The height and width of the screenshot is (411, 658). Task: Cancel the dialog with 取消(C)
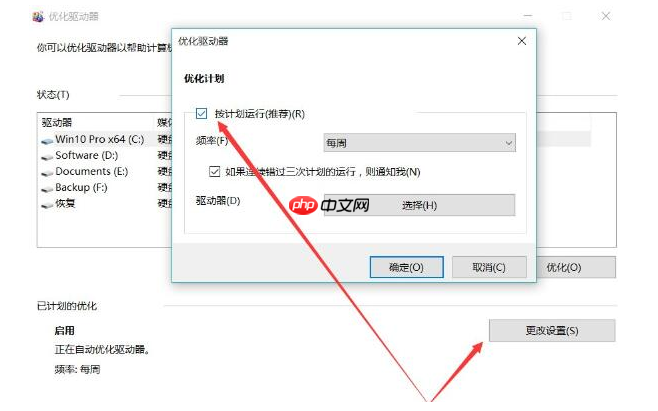click(489, 267)
